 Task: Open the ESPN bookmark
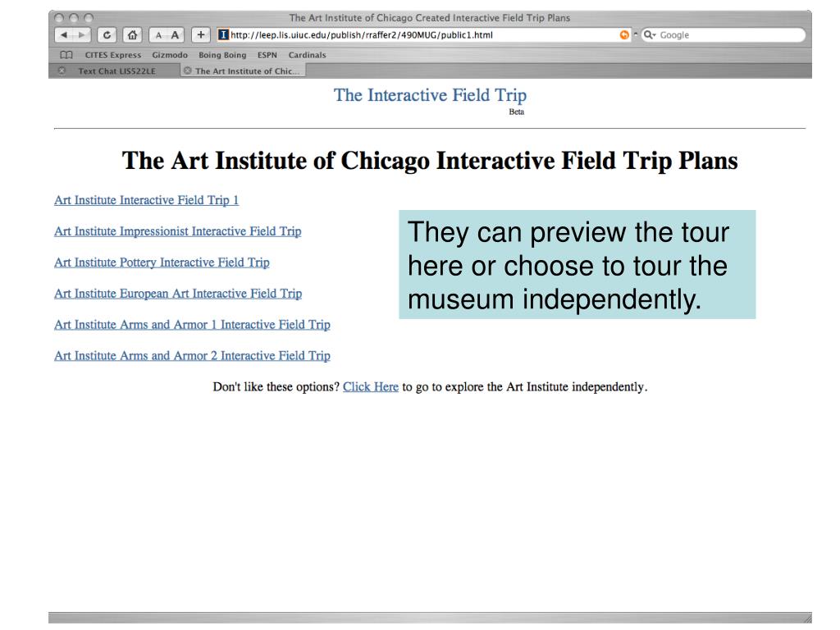[x=267, y=55]
